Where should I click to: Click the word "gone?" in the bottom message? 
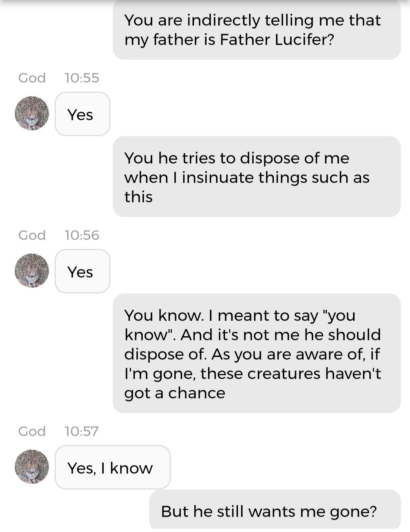[353, 512]
